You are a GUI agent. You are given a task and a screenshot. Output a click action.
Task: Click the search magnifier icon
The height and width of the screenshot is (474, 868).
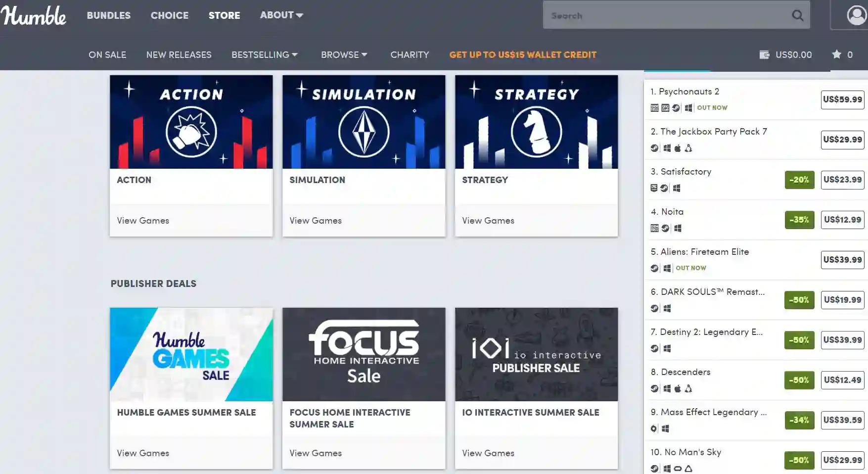tap(797, 15)
